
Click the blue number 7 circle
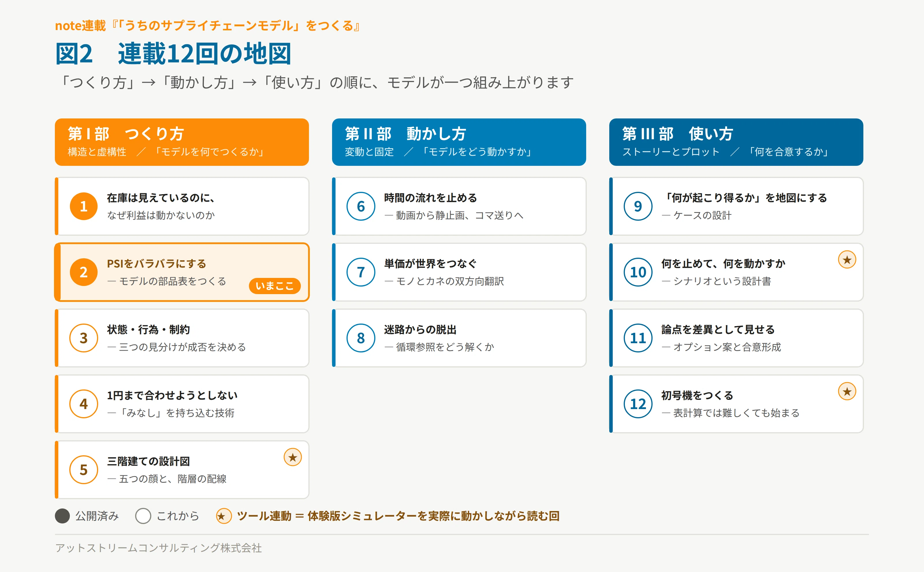(x=361, y=272)
